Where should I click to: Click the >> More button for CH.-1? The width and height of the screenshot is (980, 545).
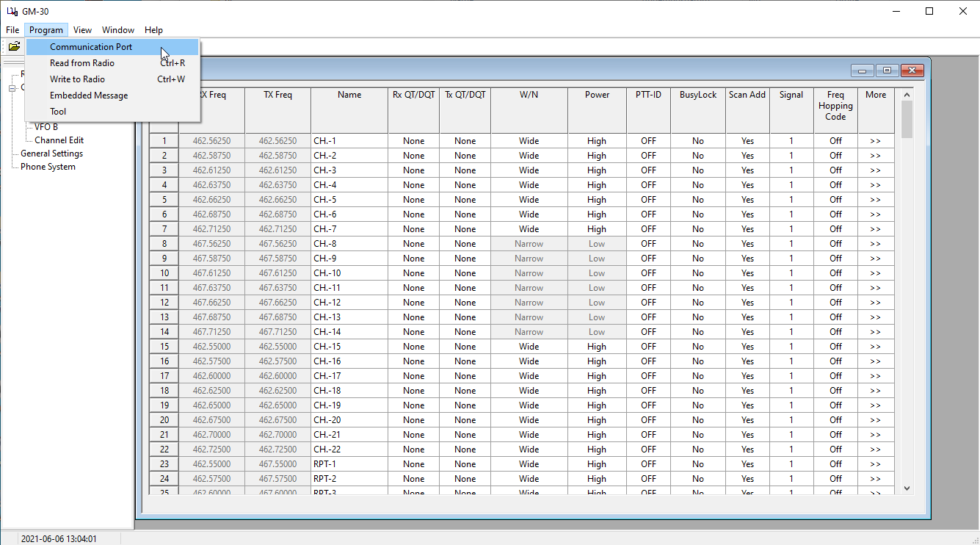tap(875, 140)
